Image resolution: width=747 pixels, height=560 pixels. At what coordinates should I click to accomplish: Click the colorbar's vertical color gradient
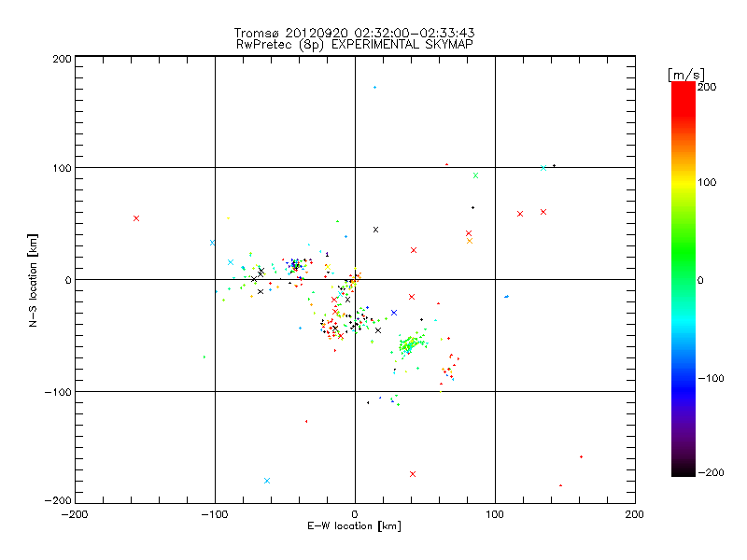pos(684,279)
